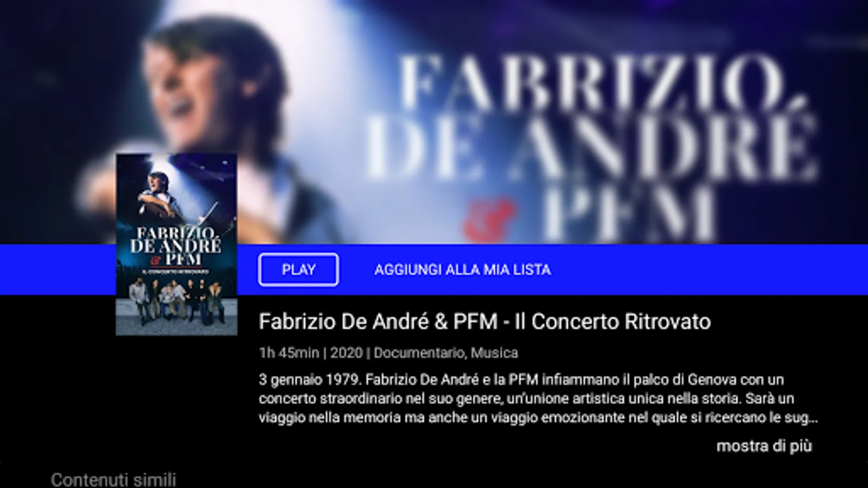Viewport: 868px width, 488px height.
Task: Click the truncated description line ending in sug…
Action: [x=538, y=418]
